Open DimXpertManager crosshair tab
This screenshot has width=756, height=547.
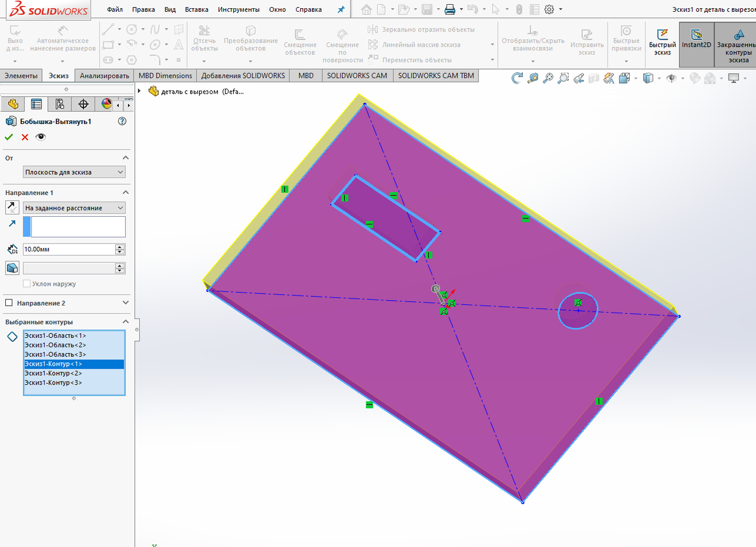(83, 105)
